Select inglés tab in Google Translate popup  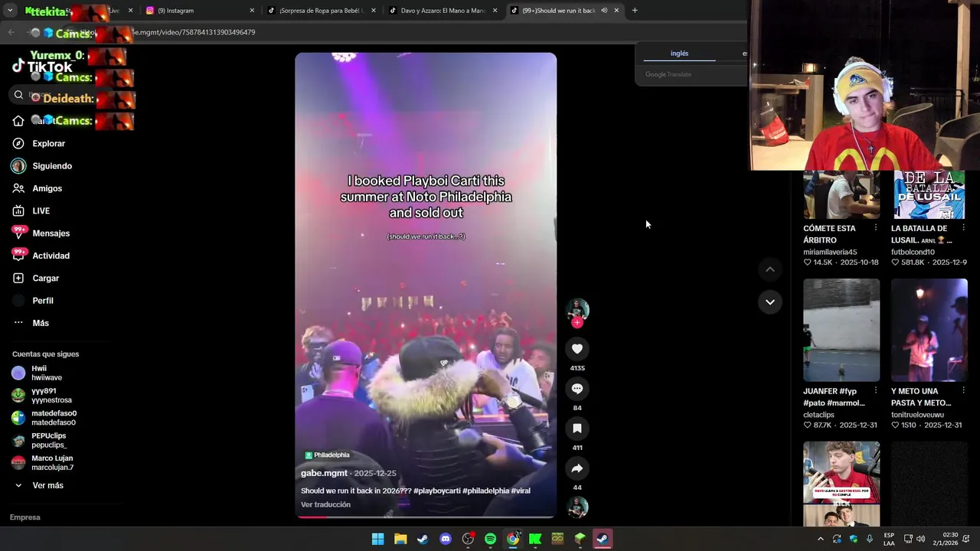pyautogui.click(x=679, y=54)
